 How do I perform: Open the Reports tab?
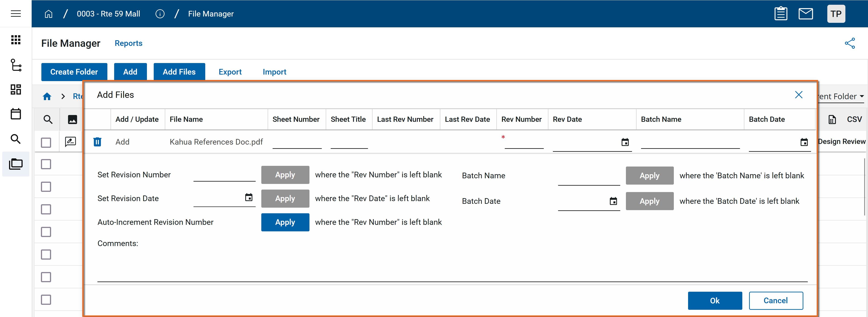[128, 43]
